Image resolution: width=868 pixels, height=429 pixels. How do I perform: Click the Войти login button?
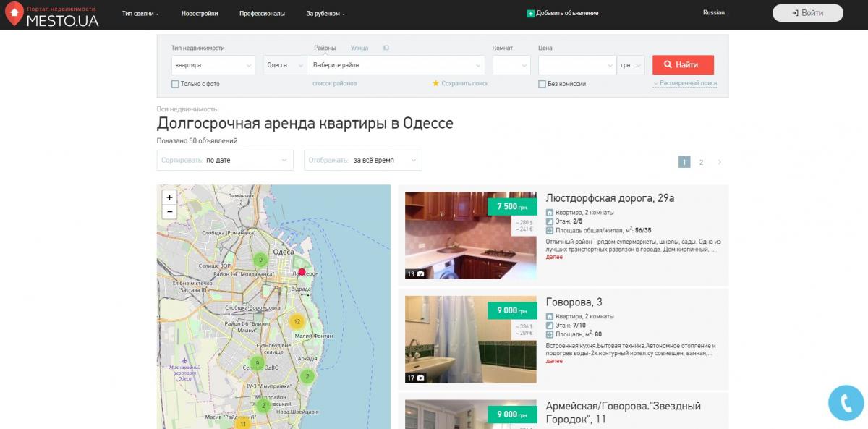pyautogui.click(x=808, y=13)
